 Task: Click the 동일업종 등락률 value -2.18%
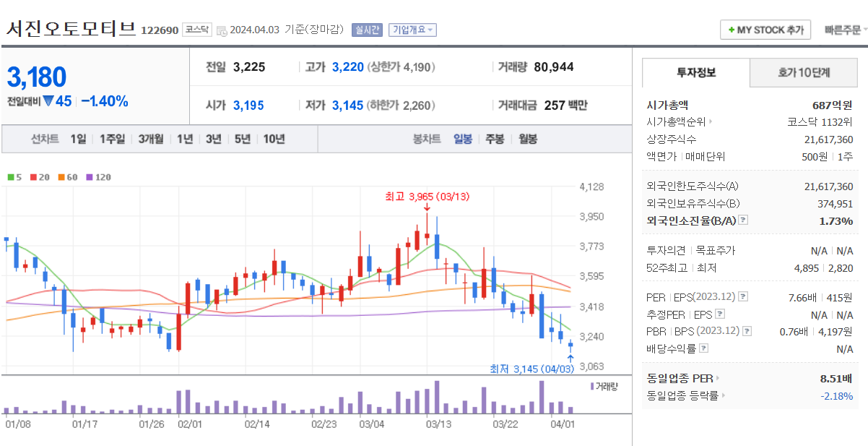point(836,395)
